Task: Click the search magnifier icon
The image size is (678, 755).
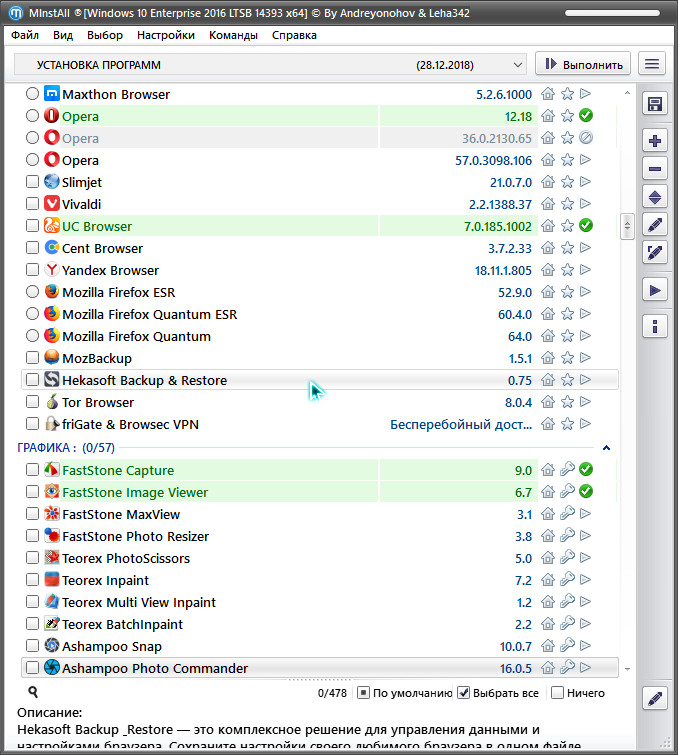Action: [x=33, y=692]
